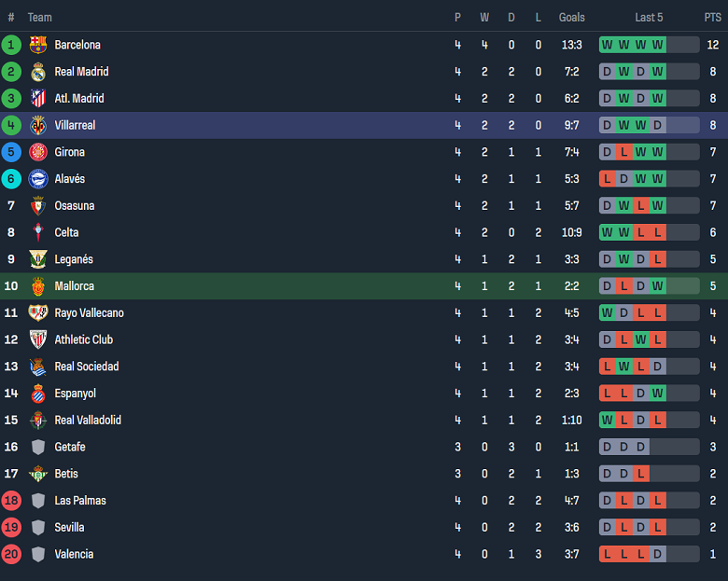Click the red position 20 badge
Viewport: 728px width, 581px height.
click(x=11, y=554)
